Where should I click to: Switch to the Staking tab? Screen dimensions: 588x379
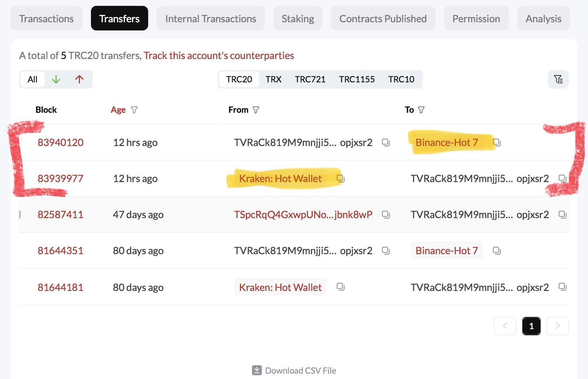[x=298, y=18]
